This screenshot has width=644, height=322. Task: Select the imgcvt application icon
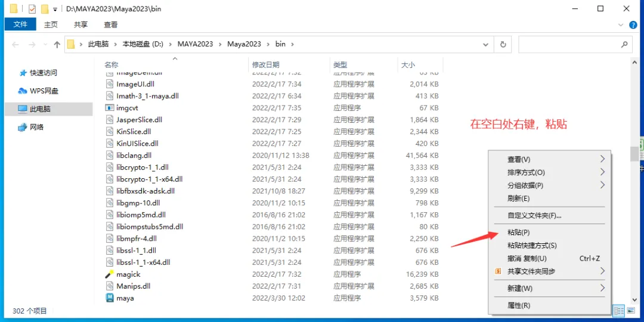pyautogui.click(x=109, y=108)
